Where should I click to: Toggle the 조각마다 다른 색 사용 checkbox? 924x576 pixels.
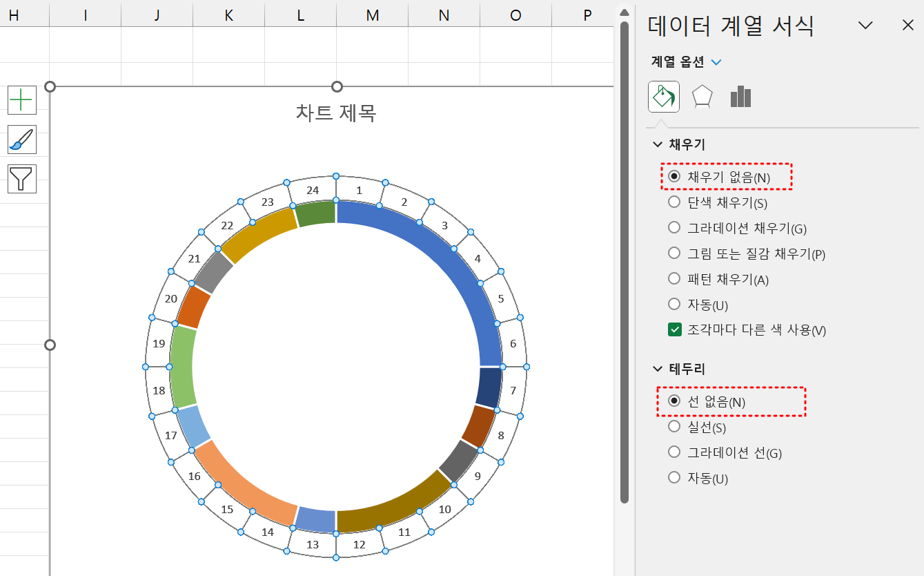[674, 329]
